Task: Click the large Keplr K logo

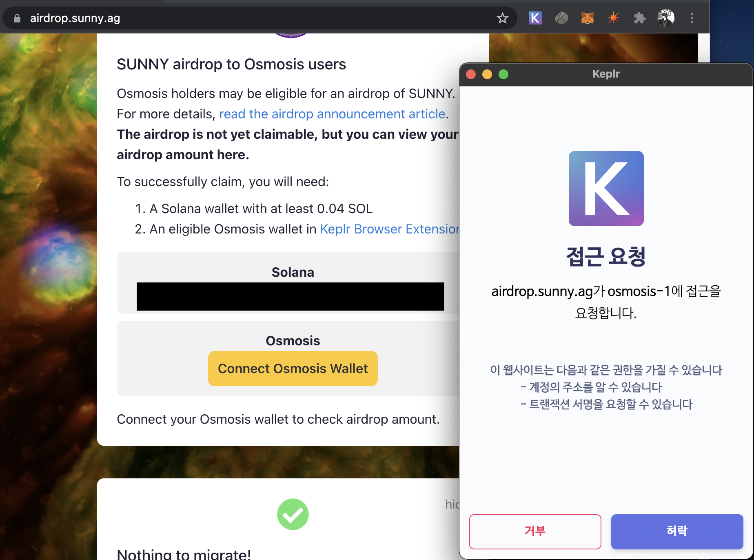Action: coord(606,189)
